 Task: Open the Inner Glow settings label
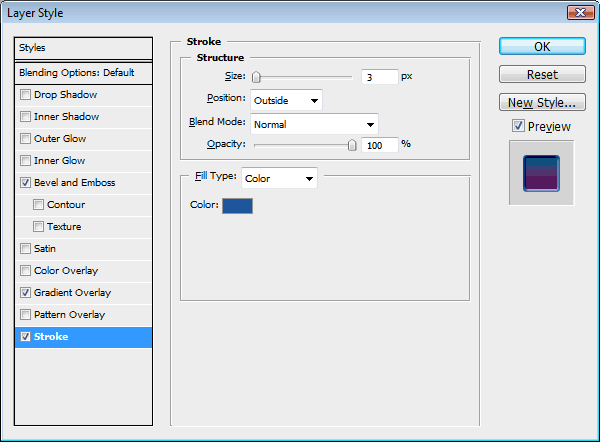[x=60, y=160]
